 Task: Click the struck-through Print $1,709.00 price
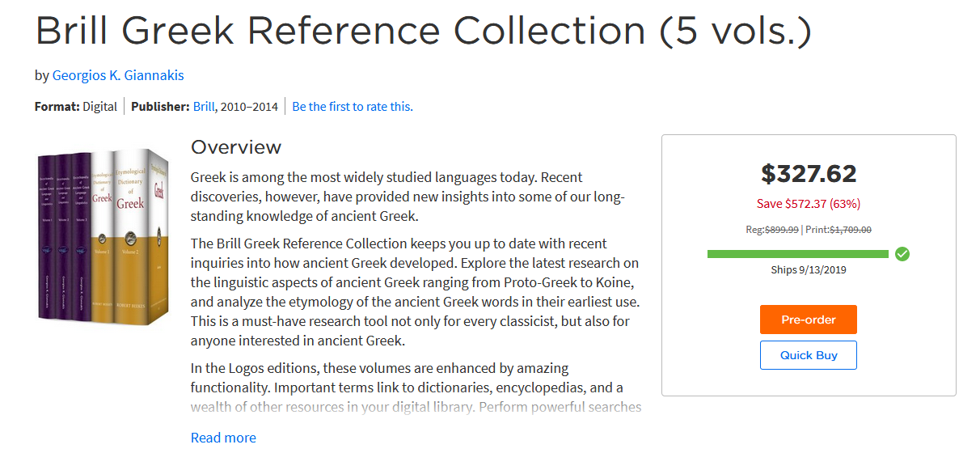[x=850, y=230]
